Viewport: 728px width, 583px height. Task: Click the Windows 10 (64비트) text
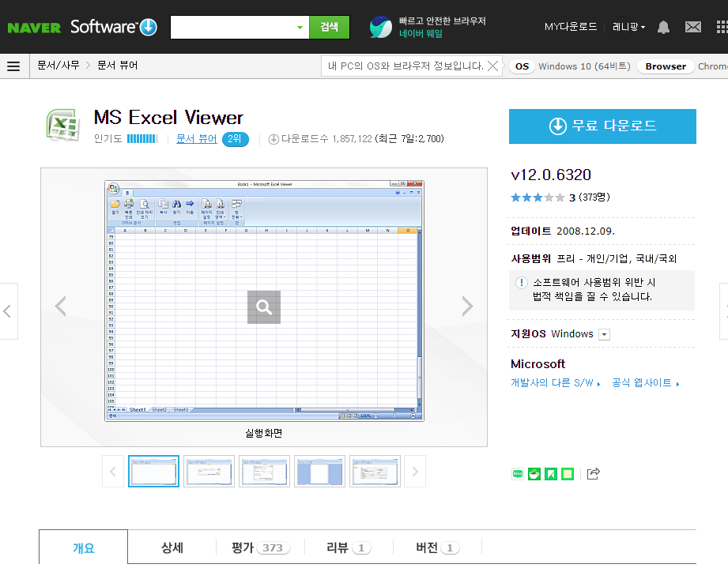[x=584, y=66]
